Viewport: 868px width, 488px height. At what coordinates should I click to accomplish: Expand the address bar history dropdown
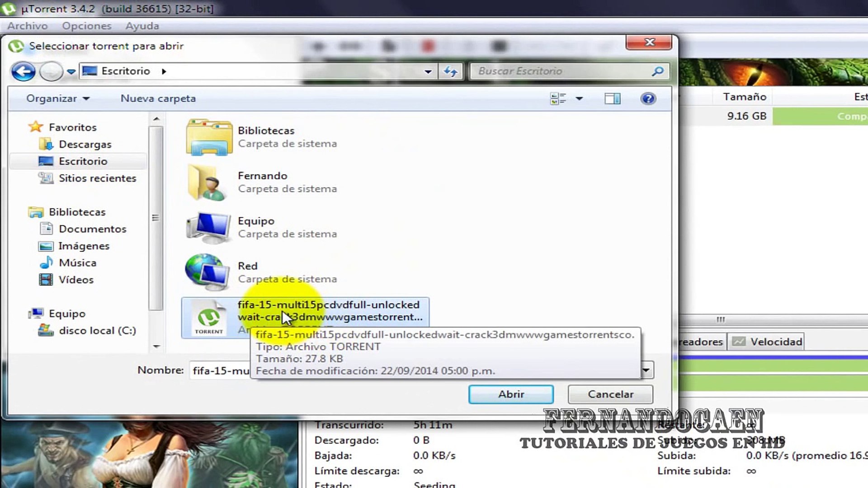click(x=428, y=71)
